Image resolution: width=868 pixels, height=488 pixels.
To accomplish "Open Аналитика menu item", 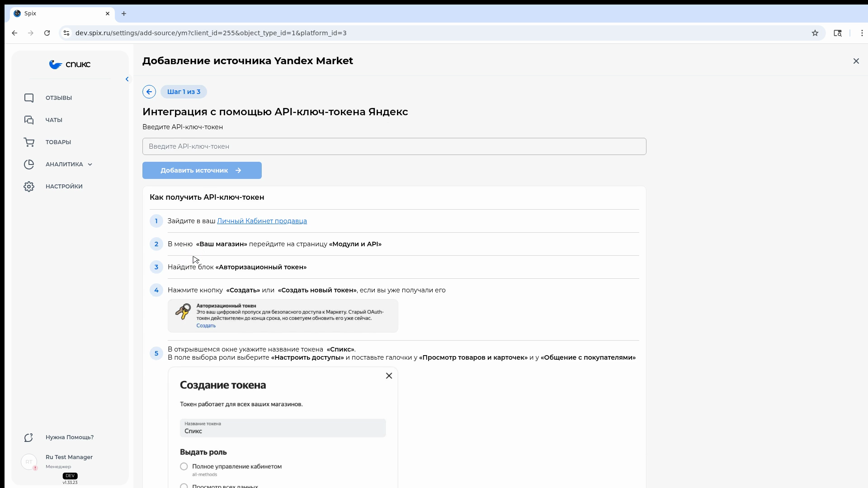I will 64,164.
